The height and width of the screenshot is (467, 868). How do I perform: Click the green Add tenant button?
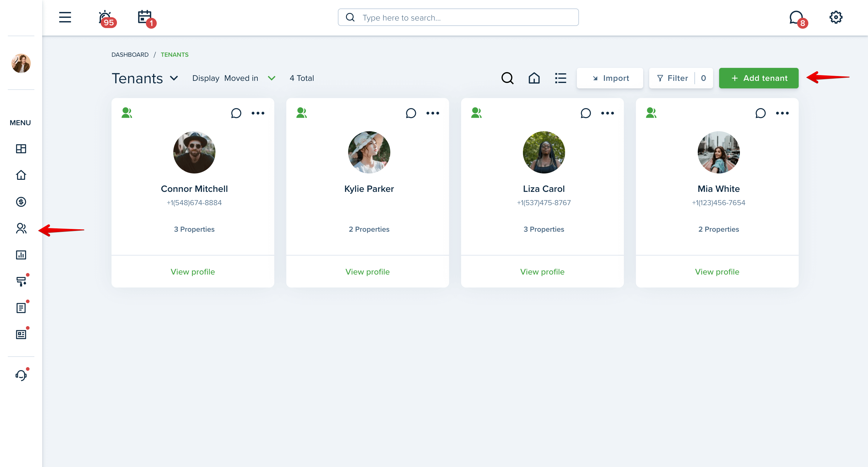tap(759, 78)
